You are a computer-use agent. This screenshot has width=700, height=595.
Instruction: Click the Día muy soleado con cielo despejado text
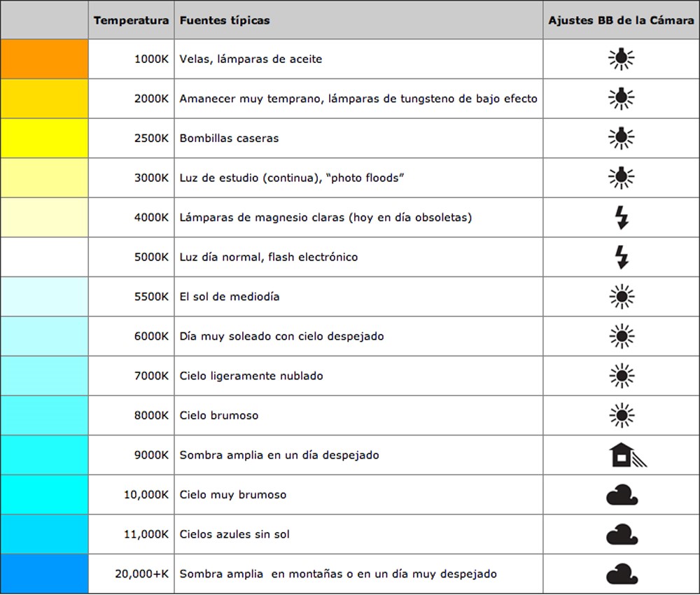point(281,336)
